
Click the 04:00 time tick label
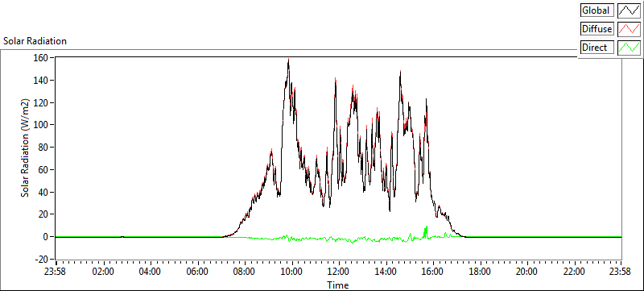(151, 272)
